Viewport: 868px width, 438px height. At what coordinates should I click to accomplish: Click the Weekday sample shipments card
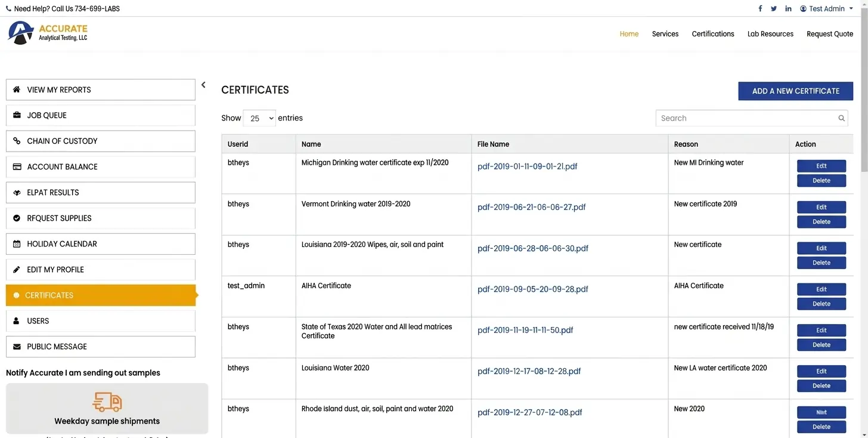click(x=107, y=408)
